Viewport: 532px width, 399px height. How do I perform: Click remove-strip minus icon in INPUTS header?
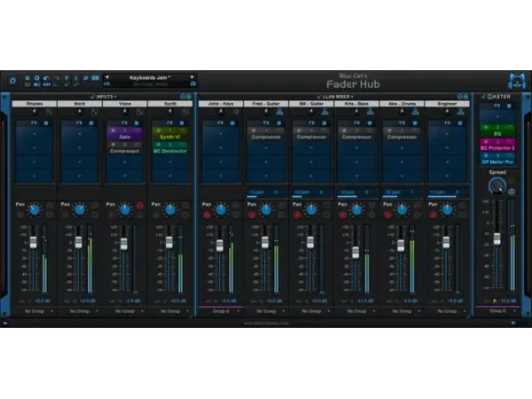(183, 97)
